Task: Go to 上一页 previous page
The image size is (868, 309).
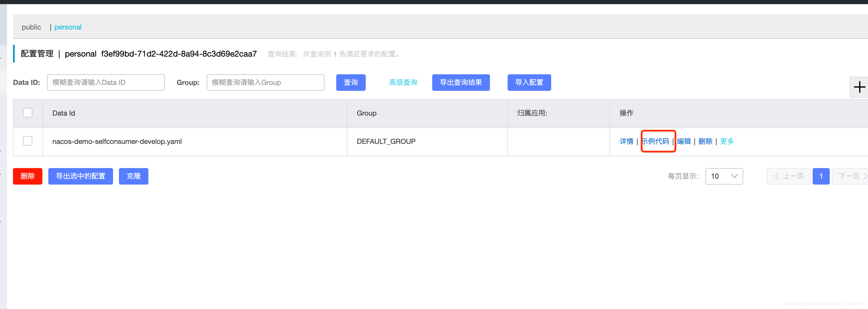Action: (788, 176)
